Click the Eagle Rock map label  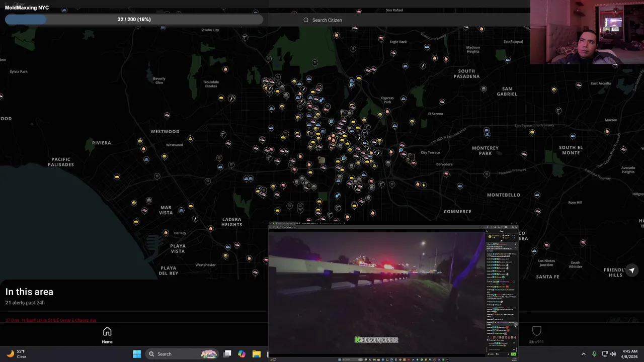pos(398,42)
